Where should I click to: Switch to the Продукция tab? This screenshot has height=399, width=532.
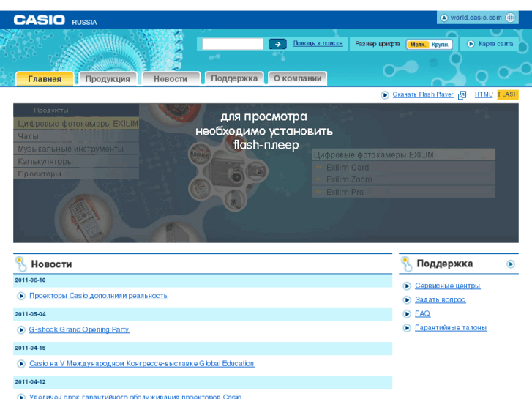pyautogui.click(x=108, y=79)
